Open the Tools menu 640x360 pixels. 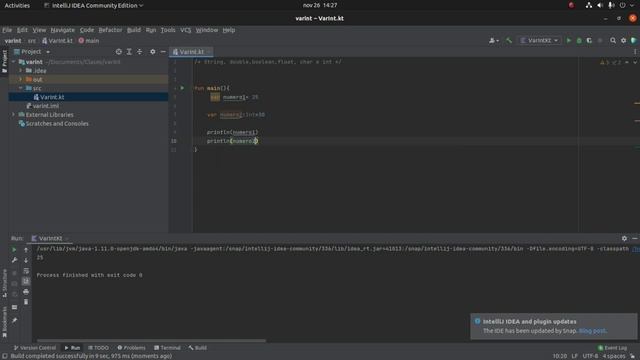[x=168, y=30]
